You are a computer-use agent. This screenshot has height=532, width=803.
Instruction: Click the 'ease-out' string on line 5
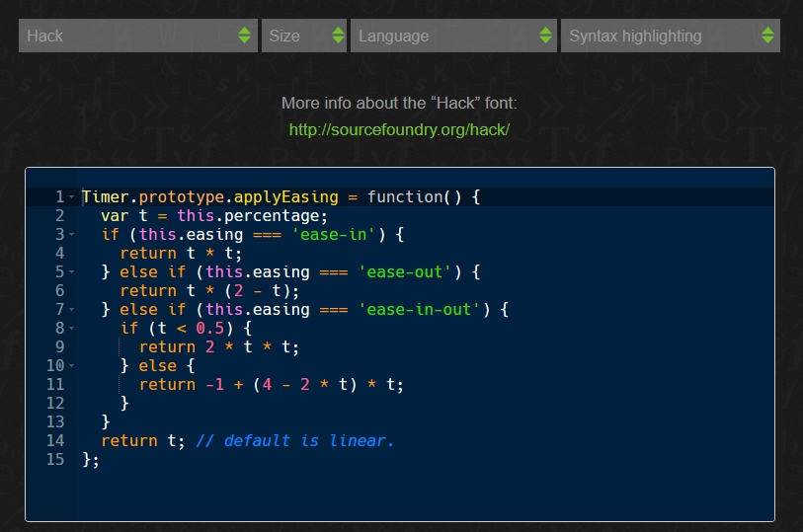click(x=405, y=272)
